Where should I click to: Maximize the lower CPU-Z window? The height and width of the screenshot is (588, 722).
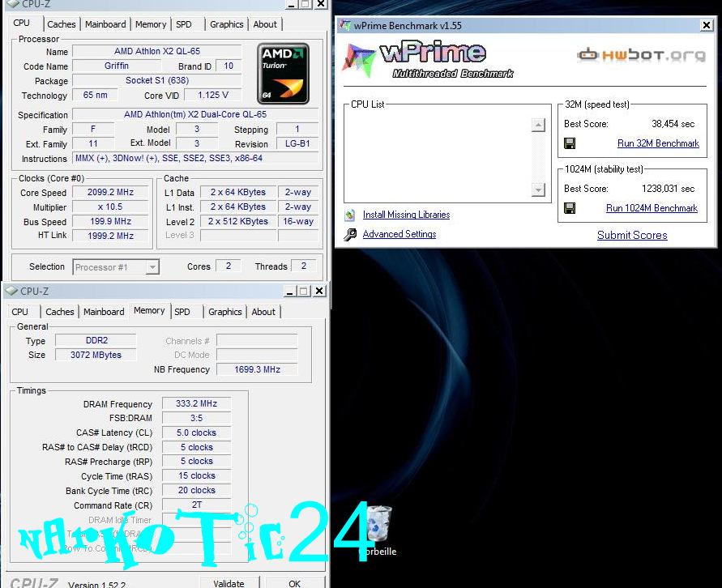(x=303, y=291)
